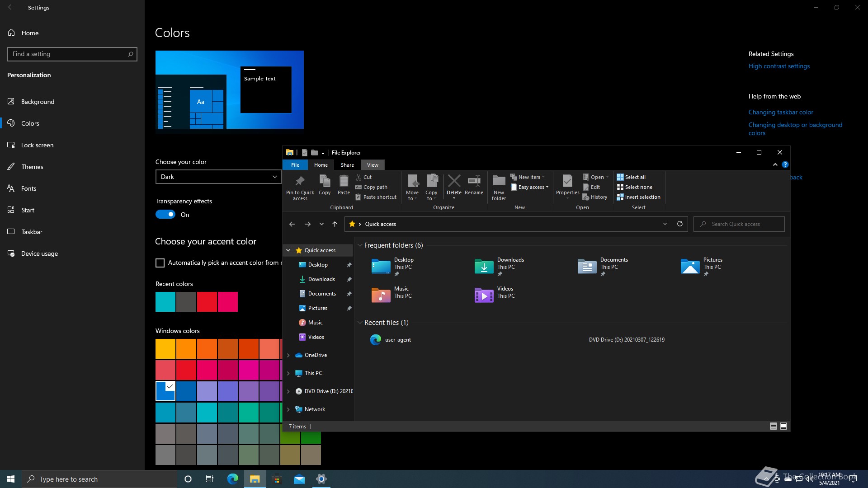Screen dimensions: 868x488
Task: Open Downloads folder in Frequent folders
Action: [x=499, y=266]
